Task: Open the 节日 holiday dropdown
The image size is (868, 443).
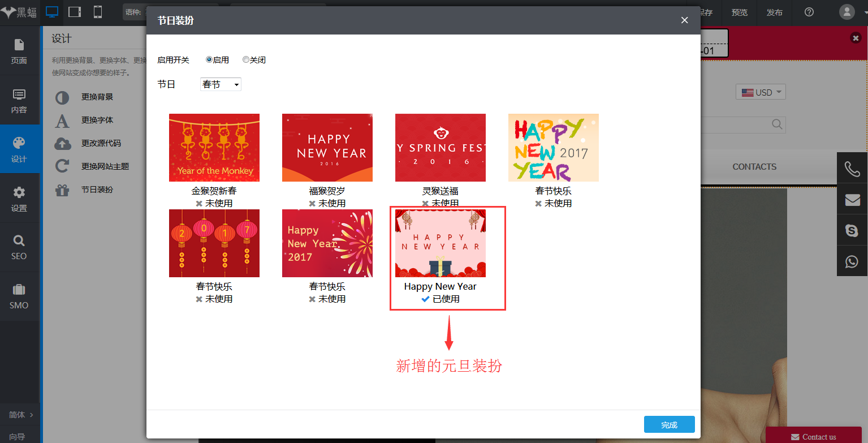Action: click(x=221, y=84)
